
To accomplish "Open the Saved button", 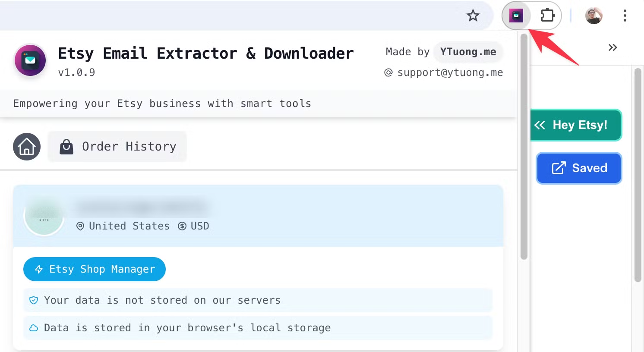I will tap(579, 168).
